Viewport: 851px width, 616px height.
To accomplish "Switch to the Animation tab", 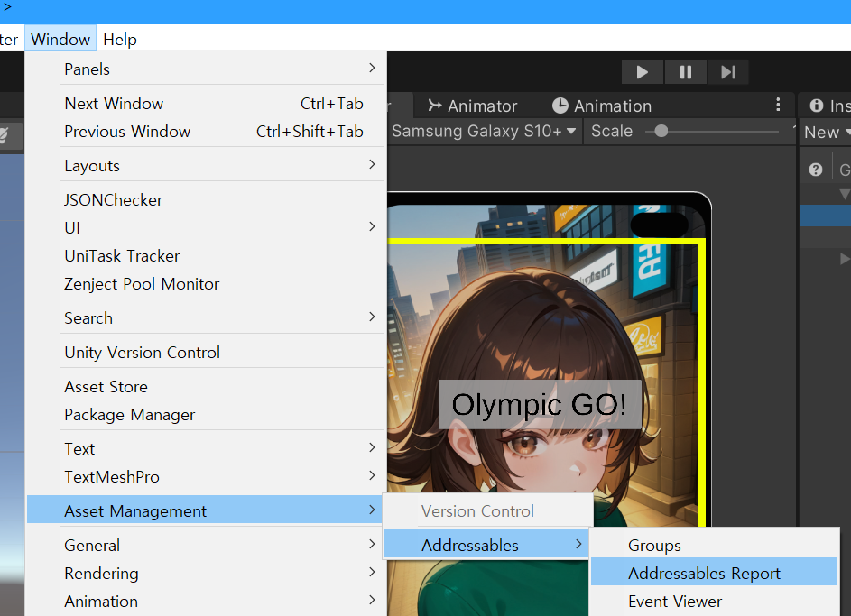I will [601, 106].
